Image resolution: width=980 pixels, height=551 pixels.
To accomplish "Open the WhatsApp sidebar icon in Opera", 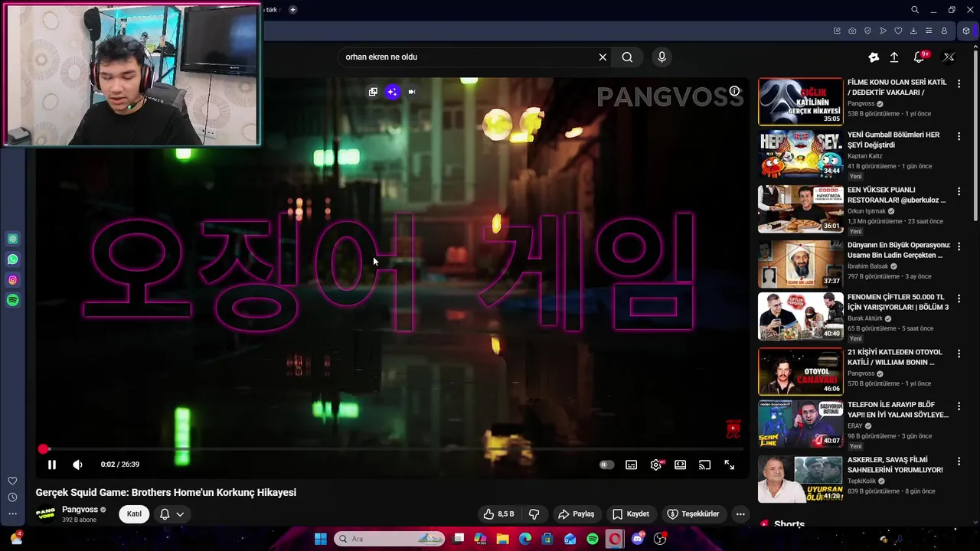I will (x=12, y=259).
